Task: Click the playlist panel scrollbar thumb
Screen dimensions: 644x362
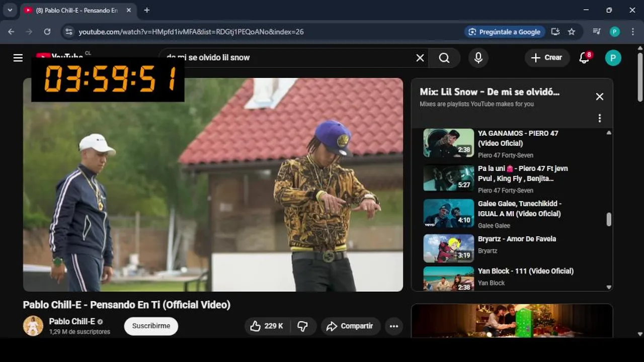Action: tap(609, 219)
